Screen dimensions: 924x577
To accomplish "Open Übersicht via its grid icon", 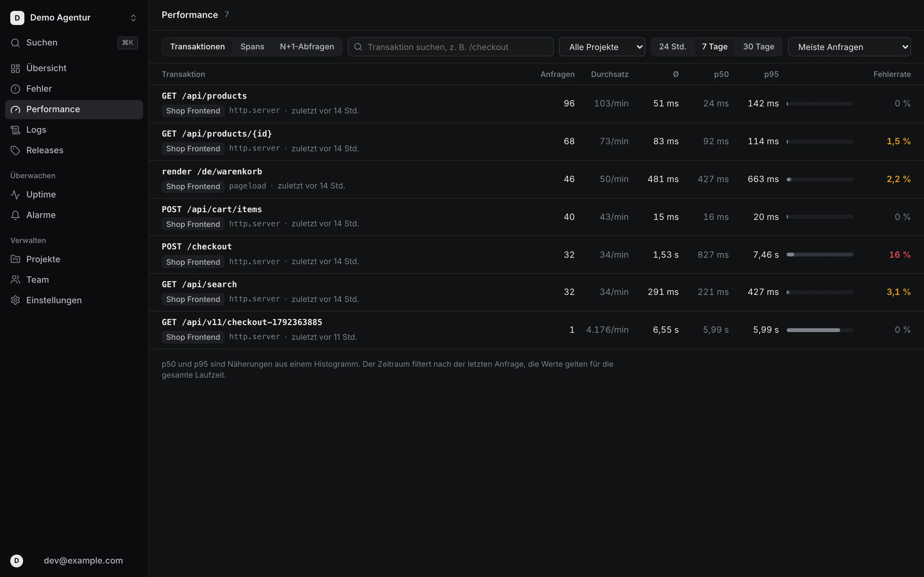I will pos(15,68).
